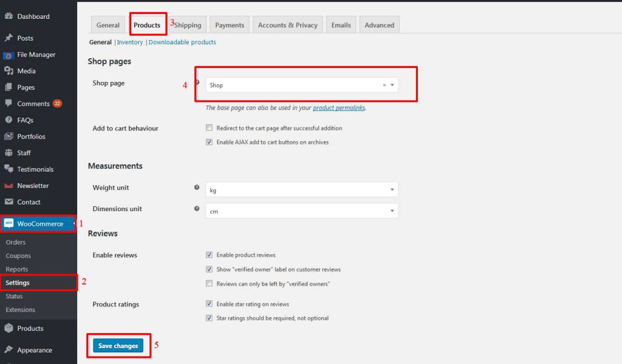622x364 pixels.
Task: Click the Portfolios icon in sidebar
Action: pyautogui.click(x=9, y=136)
